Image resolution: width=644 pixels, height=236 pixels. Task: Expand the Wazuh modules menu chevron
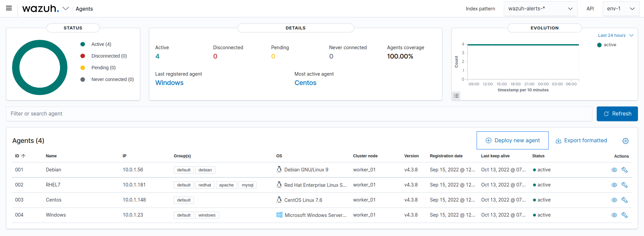(x=66, y=8)
